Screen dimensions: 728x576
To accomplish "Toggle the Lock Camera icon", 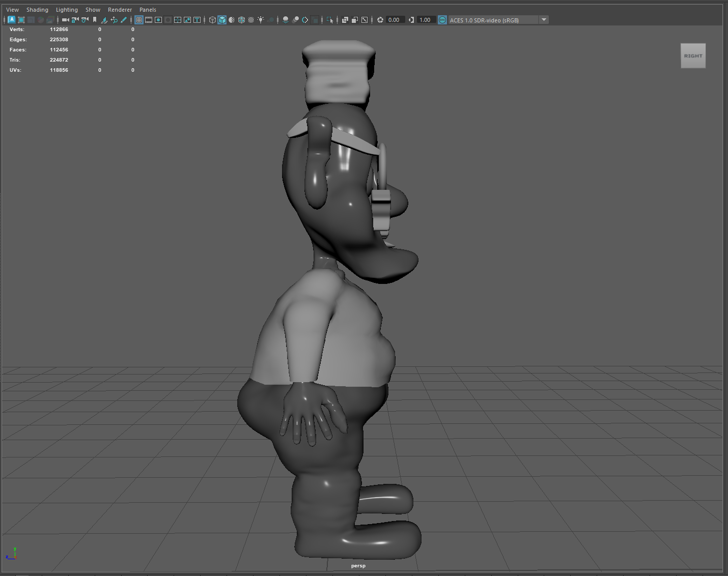I will pyautogui.click(x=75, y=20).
